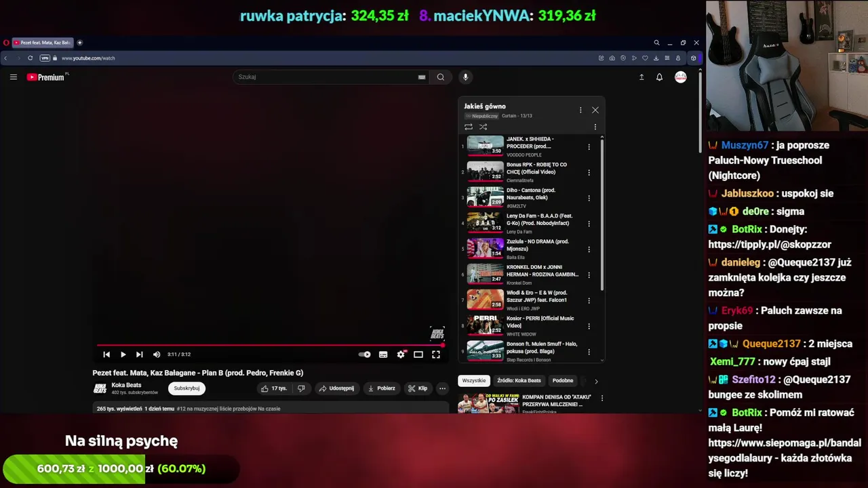This screenshot has width=868, height=488.
Task: Play the video with the play button
Action: click(123, 354)
